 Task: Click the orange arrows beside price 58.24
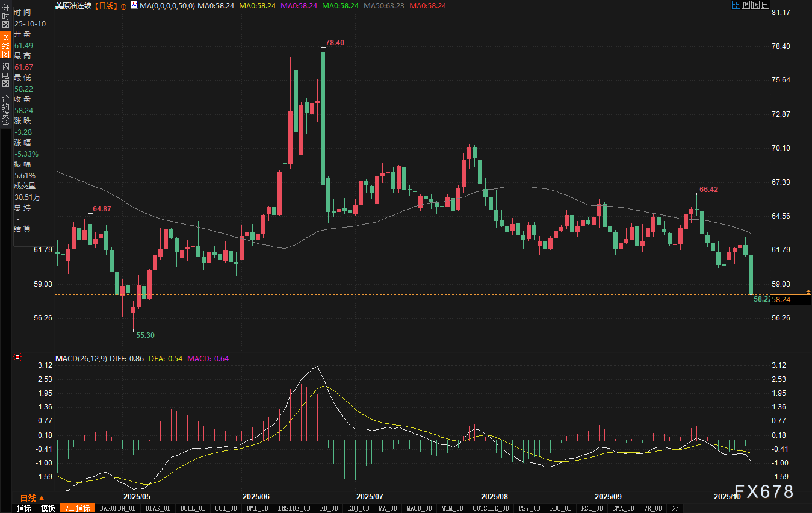pyautogui.click(x=808, y=293)
